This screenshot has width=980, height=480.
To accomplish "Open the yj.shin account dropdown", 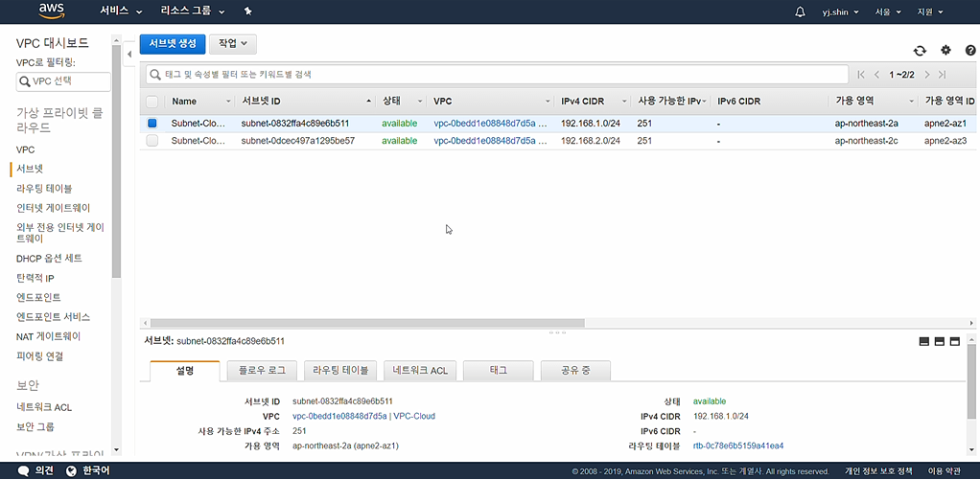I will (841, 11).
